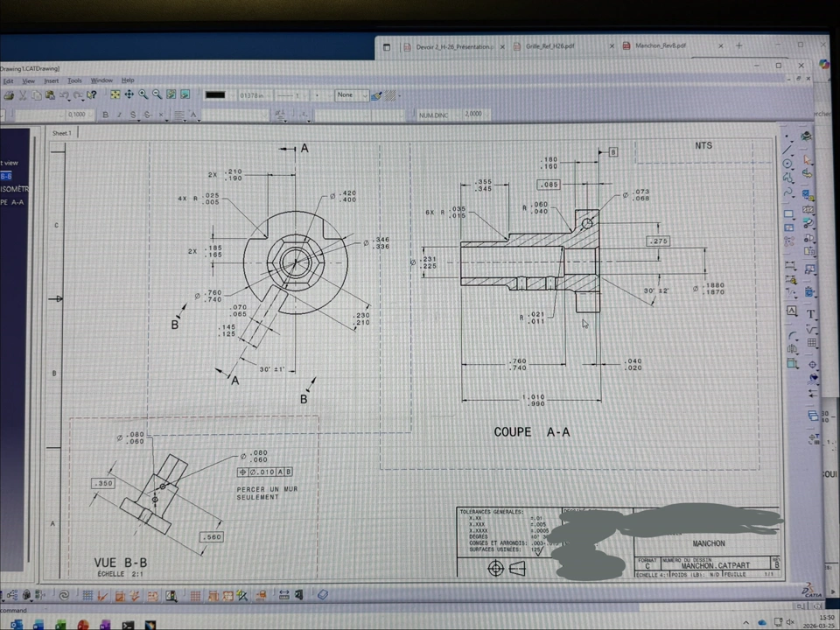Click the Redo arrow icon

[78, 95]
